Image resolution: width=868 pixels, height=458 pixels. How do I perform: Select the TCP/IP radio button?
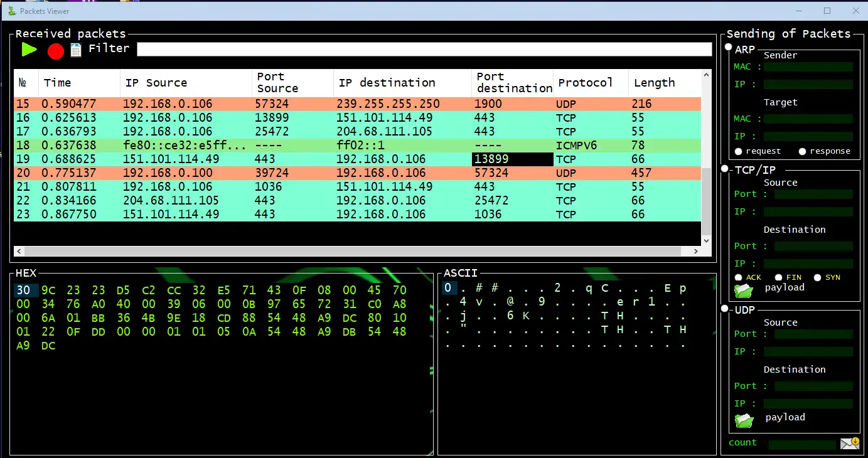tap(725, 168)
